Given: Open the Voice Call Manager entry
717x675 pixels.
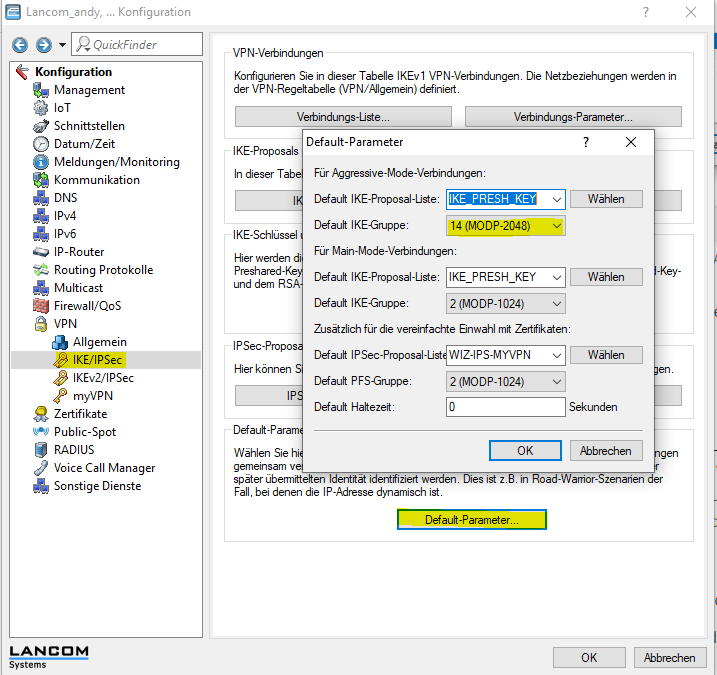Looking at the screenshot, I should click(x=104, y=468).
